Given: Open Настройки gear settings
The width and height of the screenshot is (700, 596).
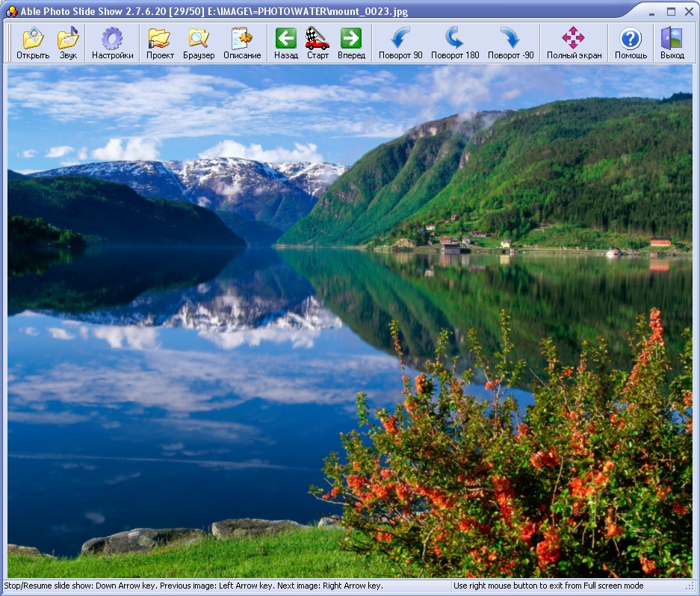Looking at the screenshot, I should 113,43.
